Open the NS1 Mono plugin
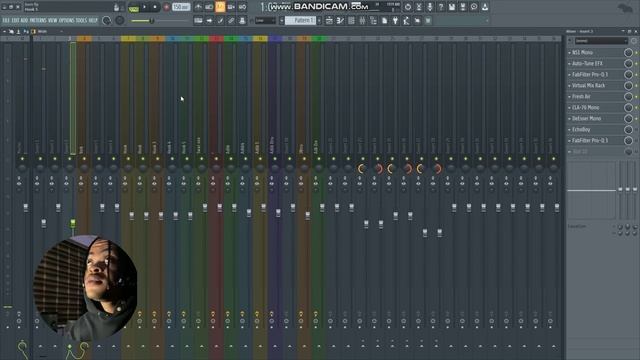Image resolution: width=640 pixels, height=360 pixels. coord(582,53)
